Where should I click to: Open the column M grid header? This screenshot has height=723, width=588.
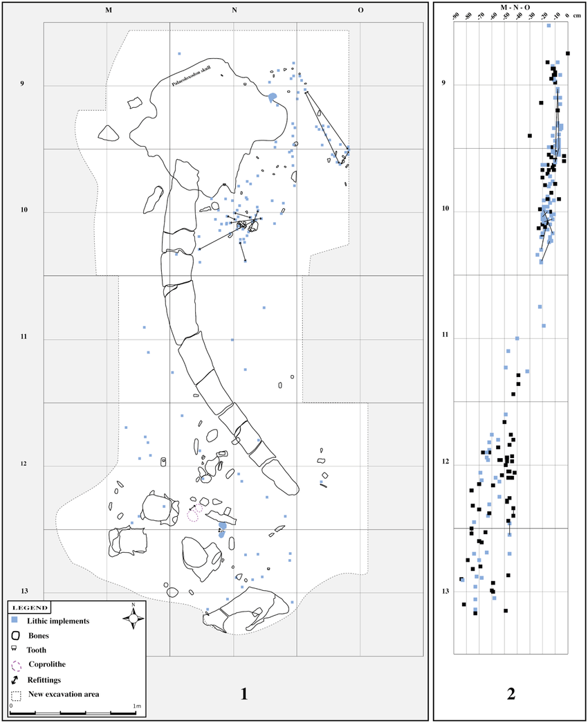107,10
